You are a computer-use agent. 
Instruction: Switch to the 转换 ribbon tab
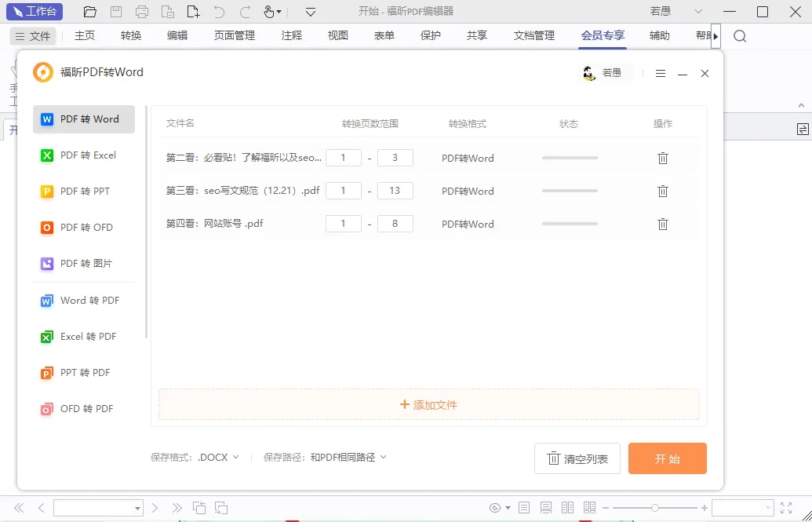pyautogui.click(x=131, y=36)
